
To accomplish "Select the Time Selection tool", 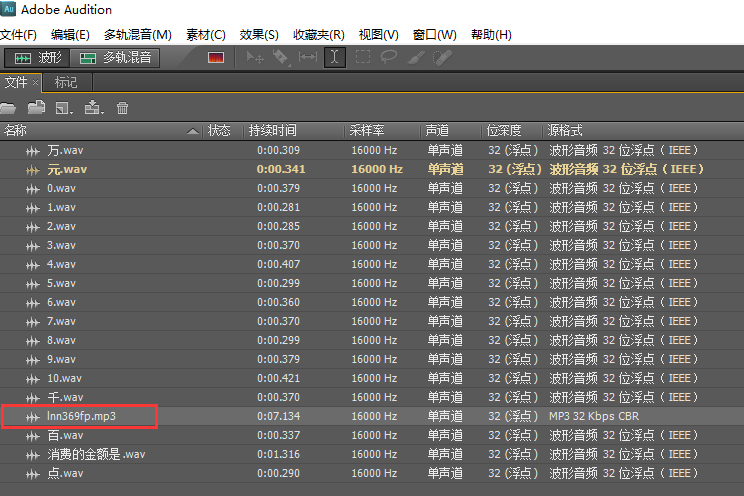I will [x=335, y=57].
